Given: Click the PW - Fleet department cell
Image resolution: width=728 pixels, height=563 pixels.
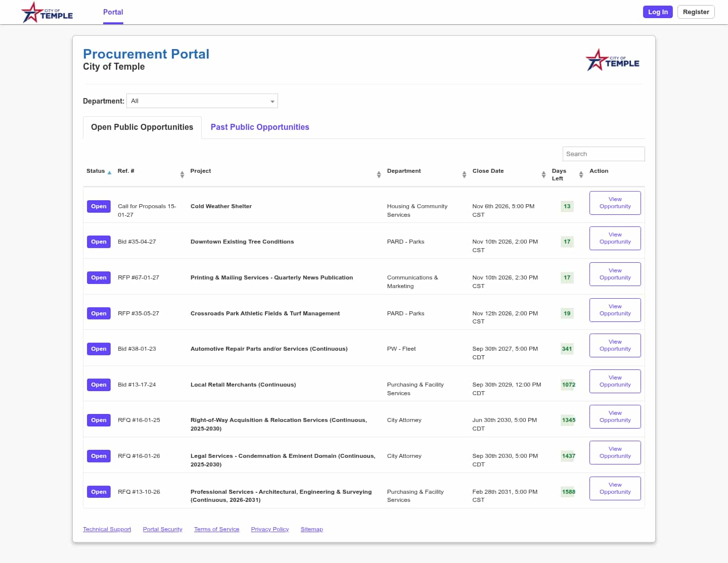Looking at the screenshot, I should pos(401,349).
